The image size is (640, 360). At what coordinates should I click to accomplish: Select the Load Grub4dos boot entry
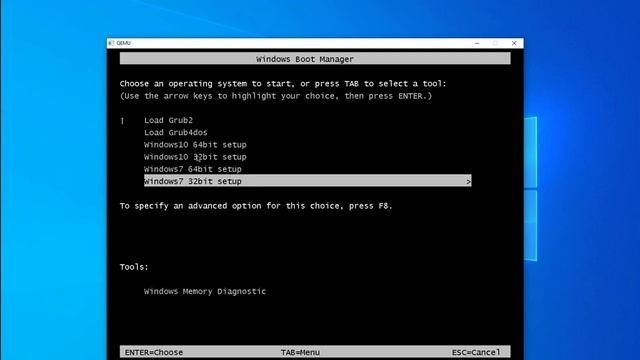tap(176, 133)
